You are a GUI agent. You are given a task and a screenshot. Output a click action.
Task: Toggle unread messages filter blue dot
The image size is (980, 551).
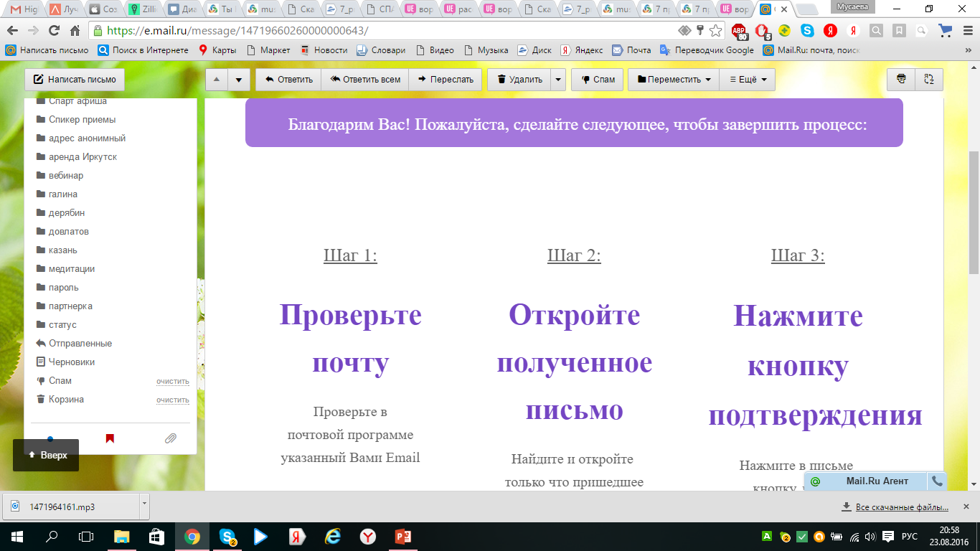[50, 438]
